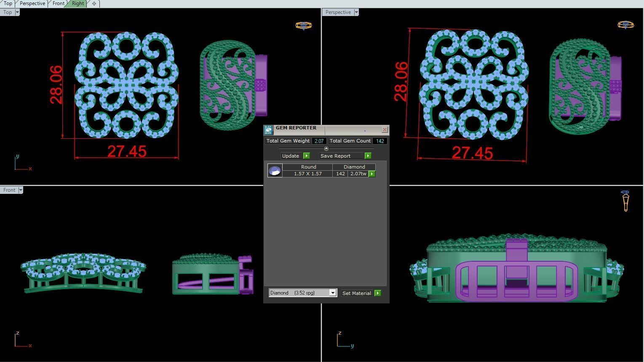Image resolution: width=644 pixels, height=362 pixels.
Task: Click the green arrow beside 2.07tw
Action: tap(372, 174)
